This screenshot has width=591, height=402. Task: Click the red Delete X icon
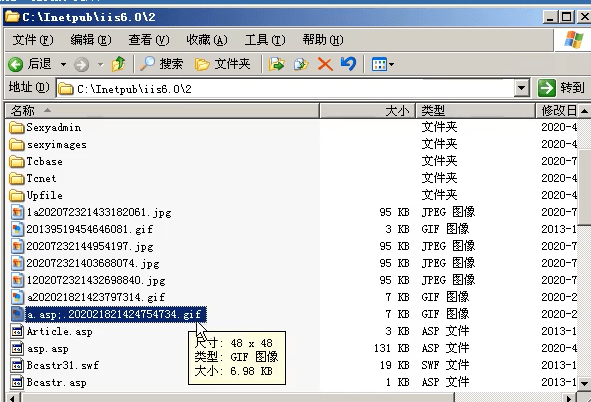tap(325, 64)
